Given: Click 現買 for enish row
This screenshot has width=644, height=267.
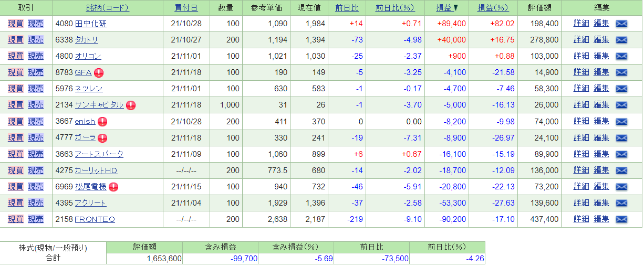Looking at the screenshot, I should [x=16, y=122].
